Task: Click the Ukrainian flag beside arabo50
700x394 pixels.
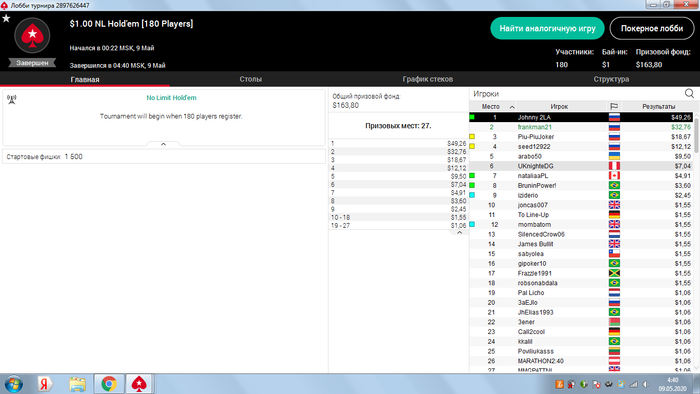Action: pos(614,156)
